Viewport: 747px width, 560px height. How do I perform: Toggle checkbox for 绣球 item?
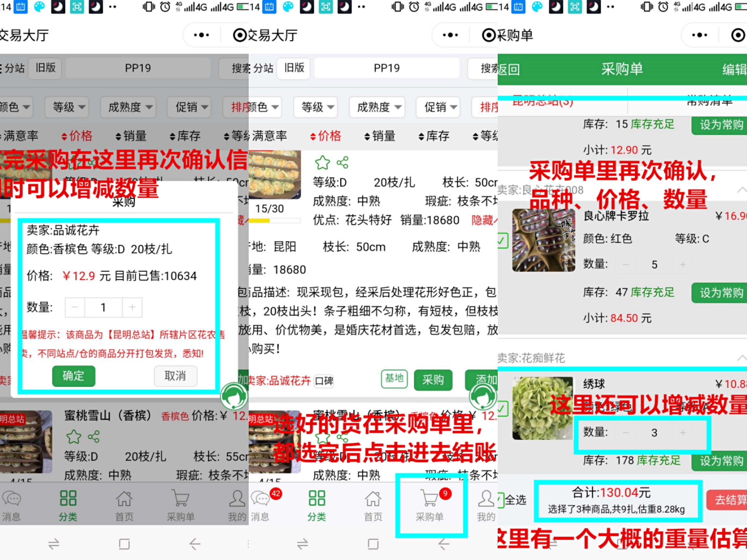point(503,409)
